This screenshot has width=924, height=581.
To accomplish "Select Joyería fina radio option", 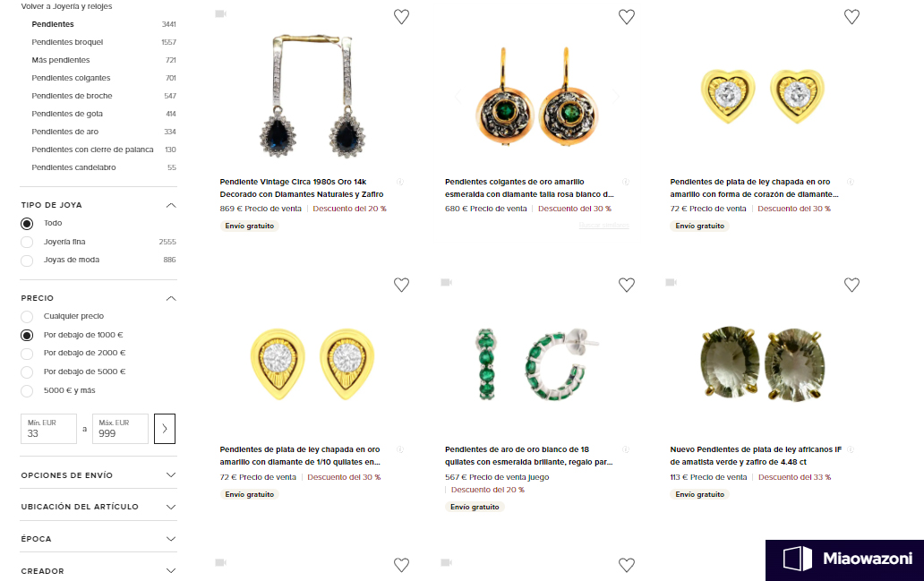I will [27, 243].
